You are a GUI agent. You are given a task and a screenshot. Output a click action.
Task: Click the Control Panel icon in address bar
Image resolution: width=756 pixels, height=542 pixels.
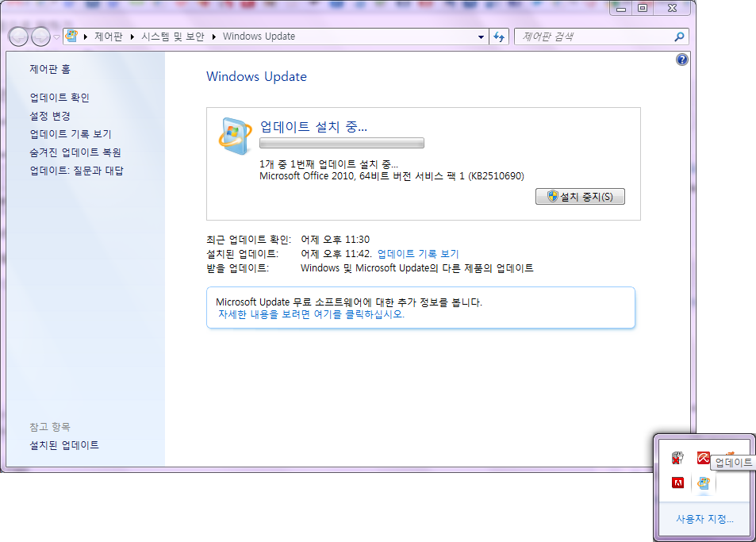[x=72, y=37]
